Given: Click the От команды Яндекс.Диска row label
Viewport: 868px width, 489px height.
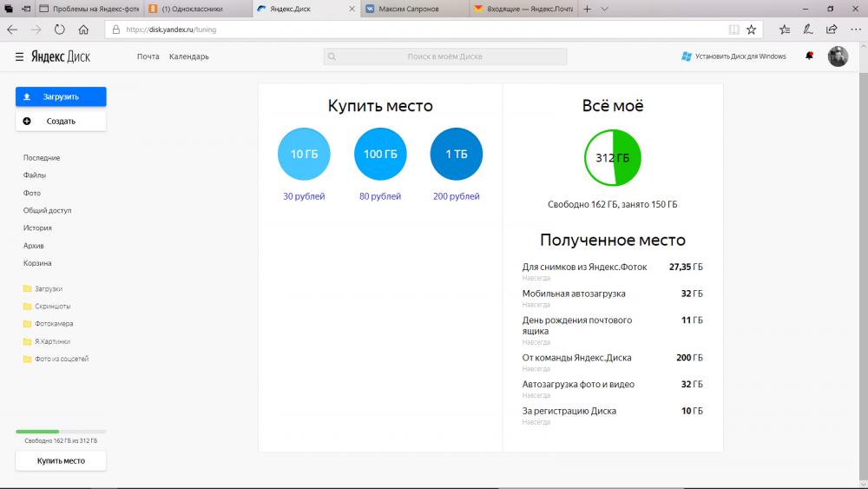Looking at the screenshot, I should pyautogui.click(x=577, y=358).
